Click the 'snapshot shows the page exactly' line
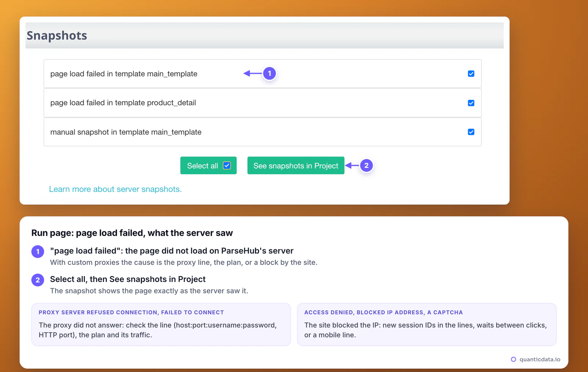The width and height of the screenshot is (588, 372). (149, 291)
